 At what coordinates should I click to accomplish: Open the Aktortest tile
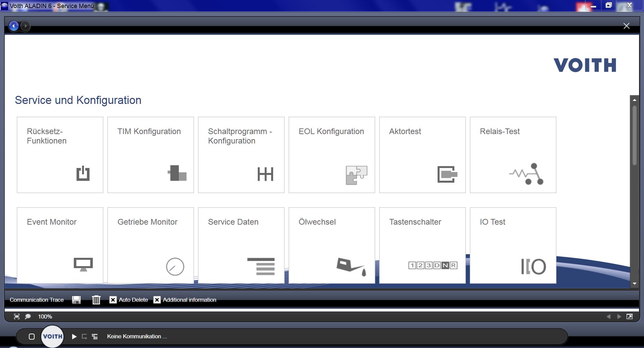pos(423,155)
